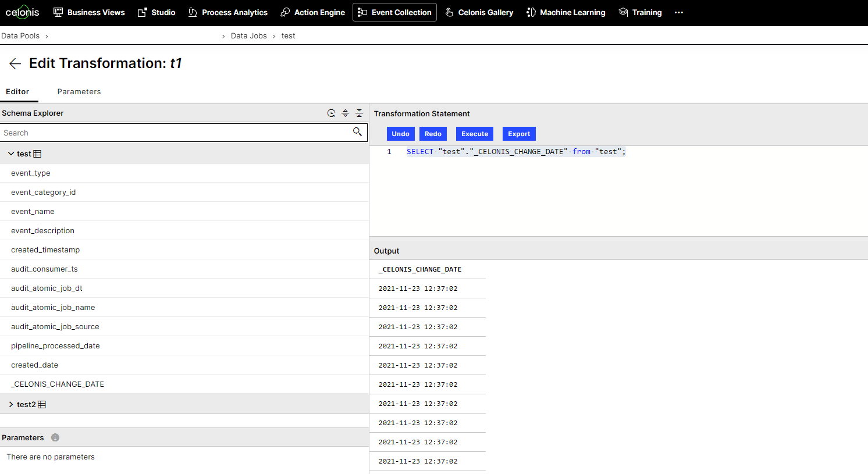The width and height of the screenshot is (868, 474).
Task: Switch to the Editor tab
Action: (x=17, y=91)
